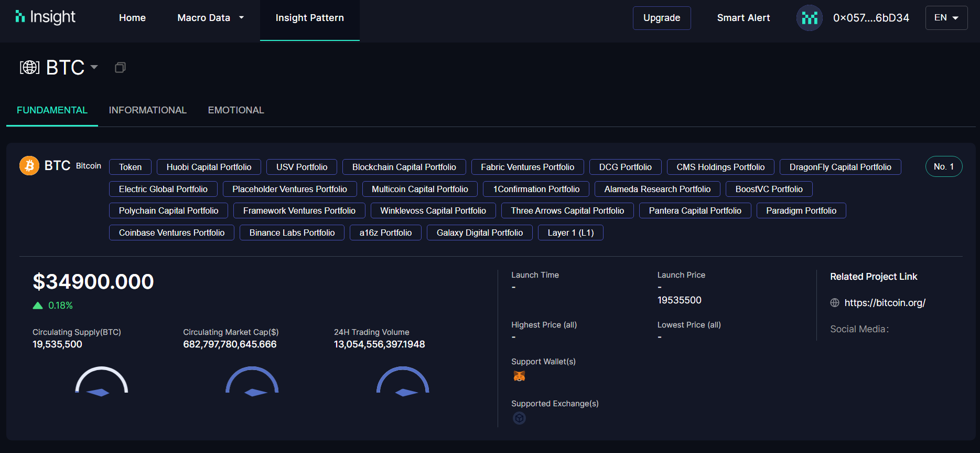The height and width of the screenshot is (453, 980).
Task: Click the supported exchange icon
Action: pos(519,418)
